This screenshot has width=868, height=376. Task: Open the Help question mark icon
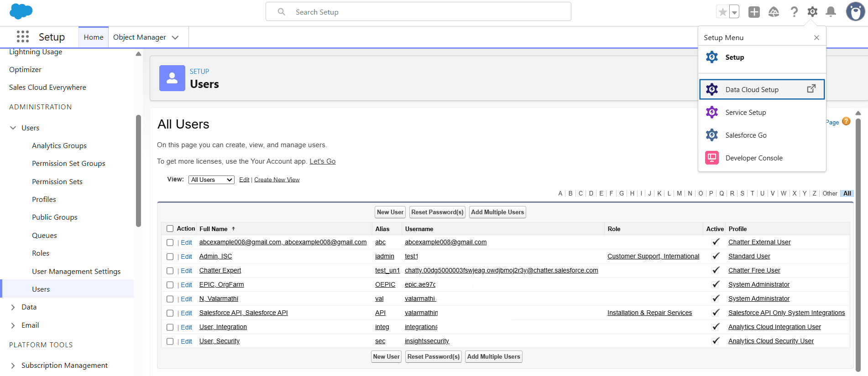794,12
